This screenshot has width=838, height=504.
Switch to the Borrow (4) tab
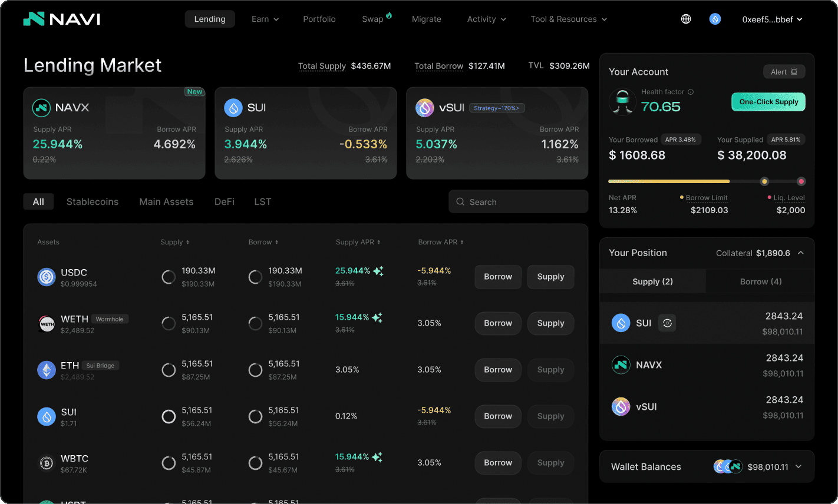point(760,281)
